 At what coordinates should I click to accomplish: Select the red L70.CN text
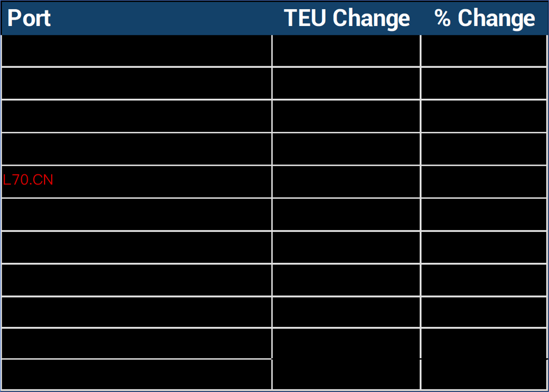[x=28, y=180]
